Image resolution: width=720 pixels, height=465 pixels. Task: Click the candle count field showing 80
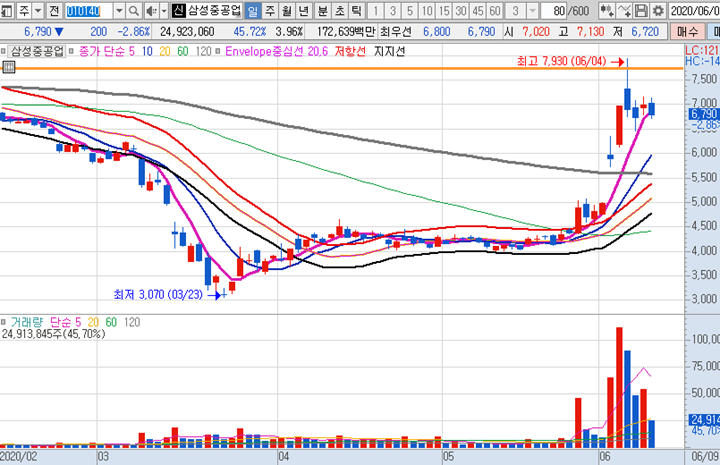click(555, 11)
